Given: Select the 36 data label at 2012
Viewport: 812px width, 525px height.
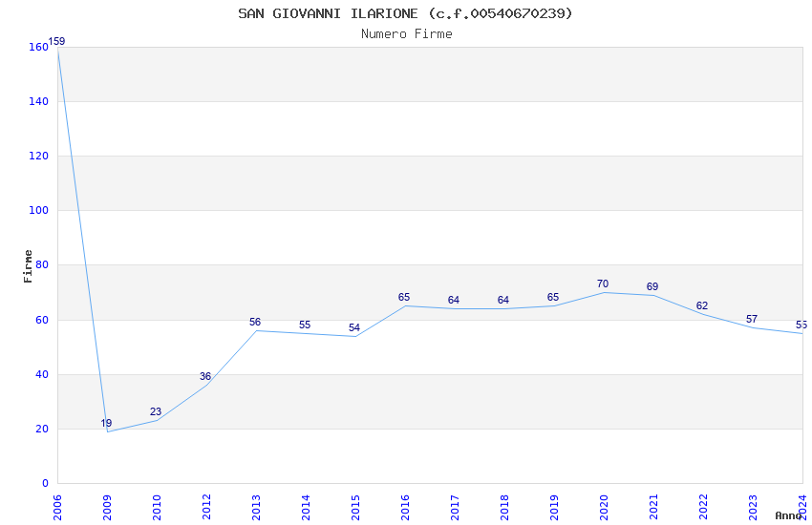Looking at the screenshot, I should 205,376.
